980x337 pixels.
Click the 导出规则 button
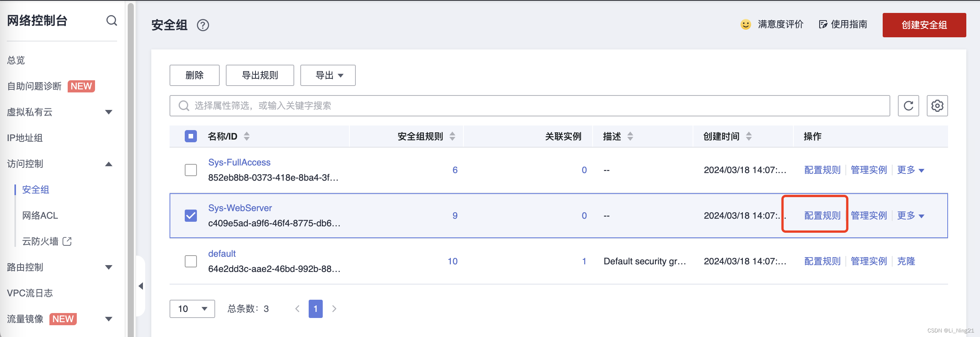coord(260,75)
